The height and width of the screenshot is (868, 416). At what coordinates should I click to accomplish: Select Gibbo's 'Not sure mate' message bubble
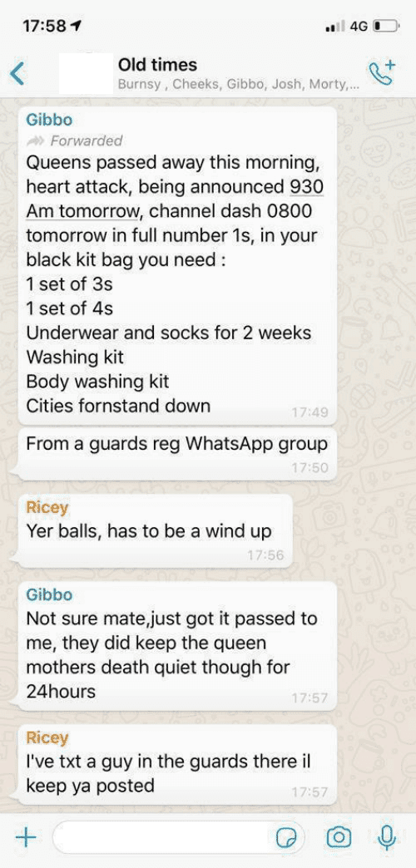[177, 645]
